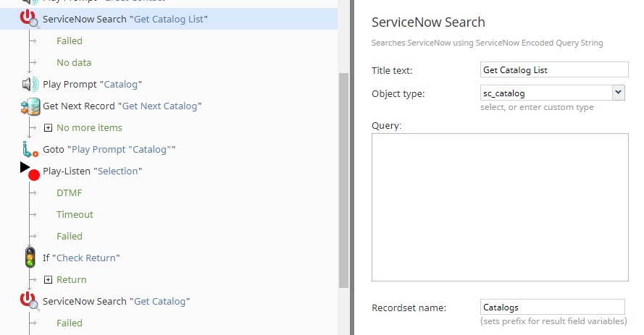Screen dimensions: 644x335
Task: Click the ServiceNow Search "Get Catalog" icon
Action: (x=30, y=301)
